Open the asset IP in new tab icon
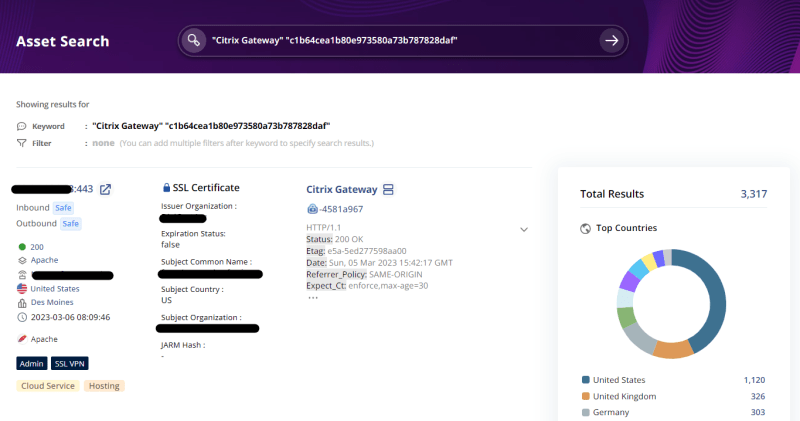Viewport: 800px width, 421px height. (105, 189)
